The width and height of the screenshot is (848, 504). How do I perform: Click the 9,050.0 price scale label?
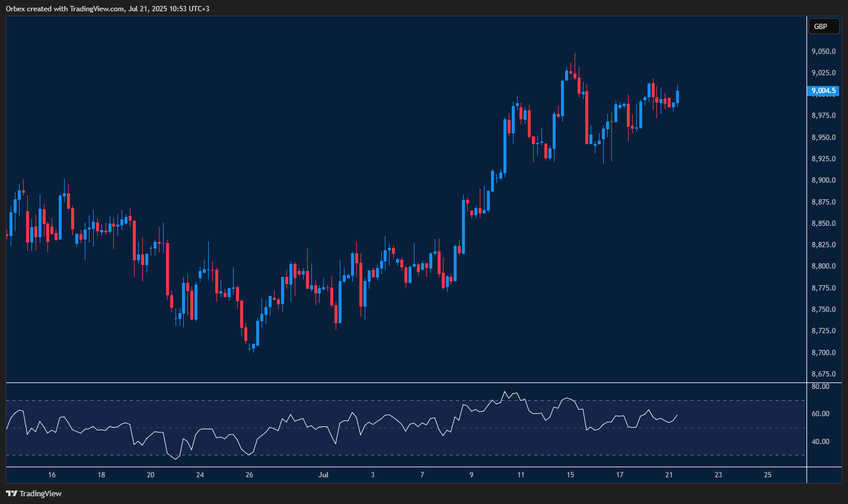(x=824, y=52)
